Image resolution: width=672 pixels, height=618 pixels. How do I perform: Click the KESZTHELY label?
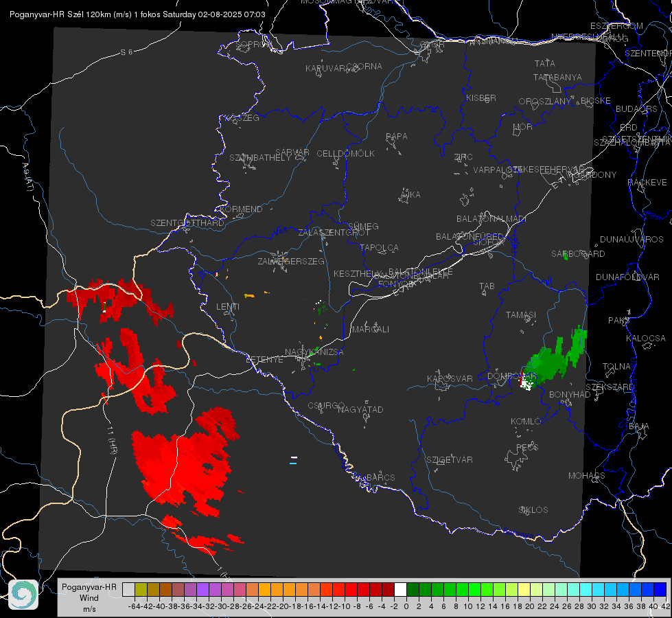click(358, 273)
